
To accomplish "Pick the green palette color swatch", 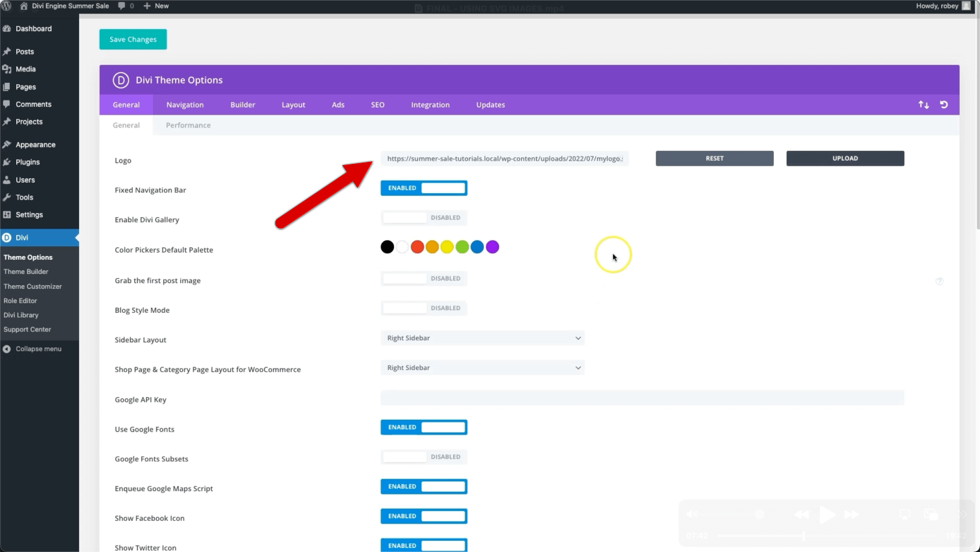I will tap(462, 247).
